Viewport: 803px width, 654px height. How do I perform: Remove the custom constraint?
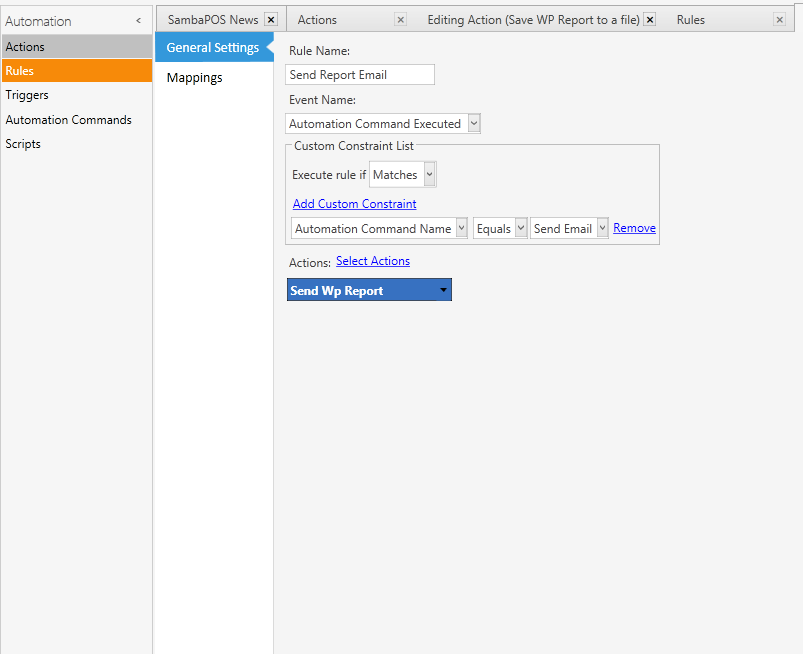pos(634,228)
